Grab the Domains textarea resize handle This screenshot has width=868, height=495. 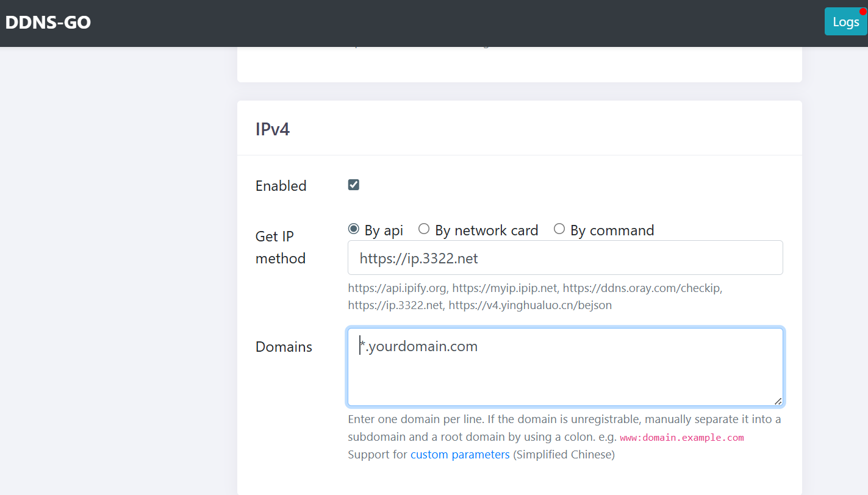pos(778,401)
